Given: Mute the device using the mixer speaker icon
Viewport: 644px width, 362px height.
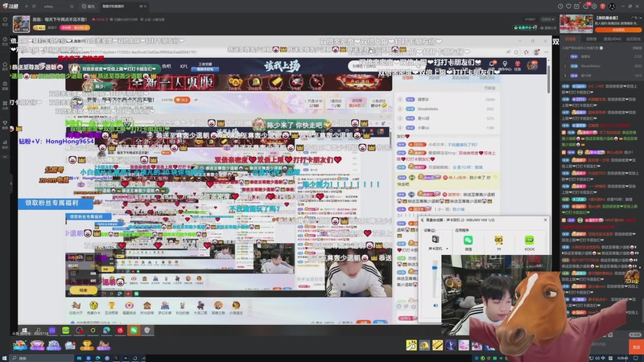Looking at the screenshot, I should tap(436, 305).
